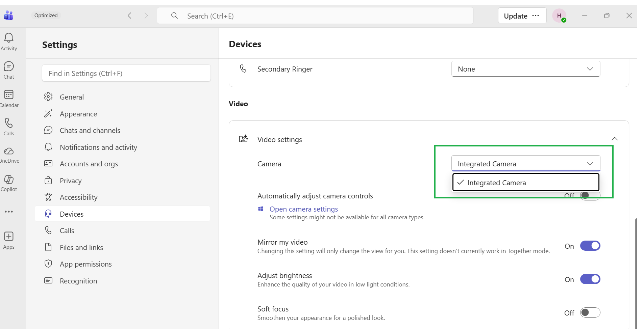Click the Optimized label

click(46, 16)
